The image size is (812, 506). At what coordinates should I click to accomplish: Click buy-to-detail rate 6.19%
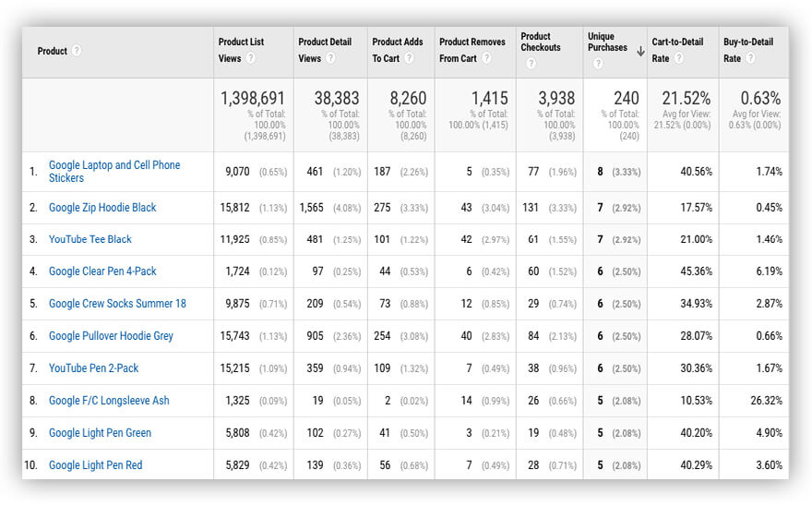769,271
